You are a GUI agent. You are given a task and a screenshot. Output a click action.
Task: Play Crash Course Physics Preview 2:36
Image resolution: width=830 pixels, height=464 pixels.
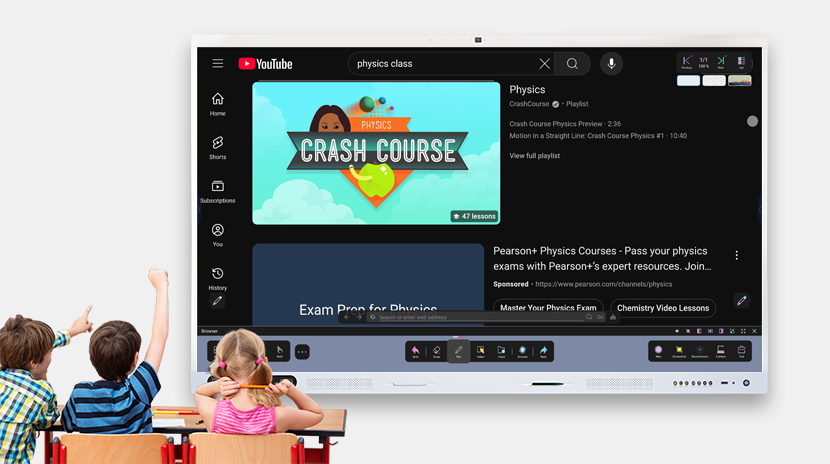565,124
